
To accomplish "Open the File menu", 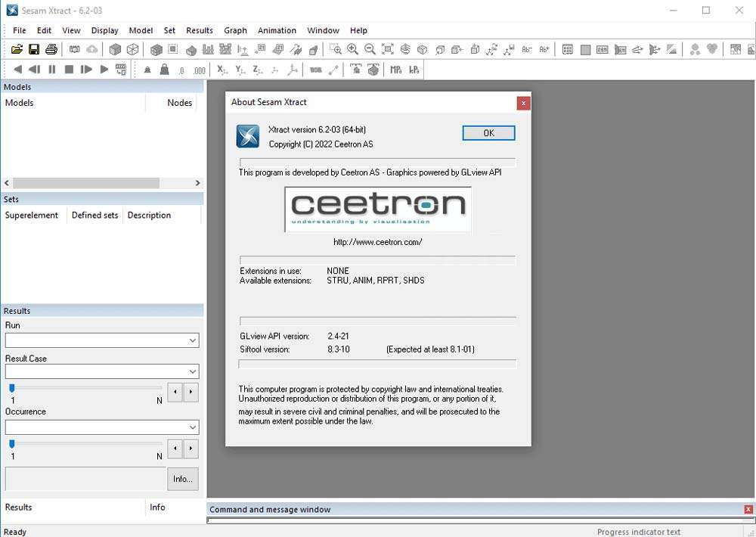I will 20,30.
